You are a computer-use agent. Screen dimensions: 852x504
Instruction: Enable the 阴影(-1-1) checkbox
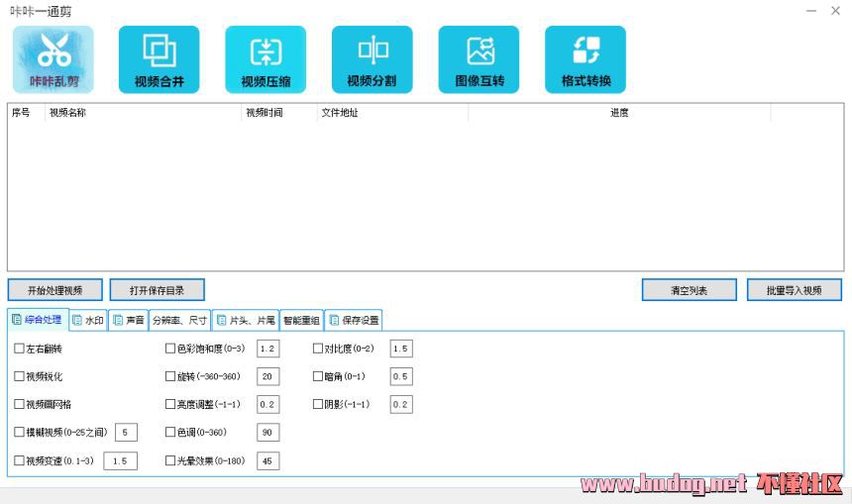coord(318,404)
